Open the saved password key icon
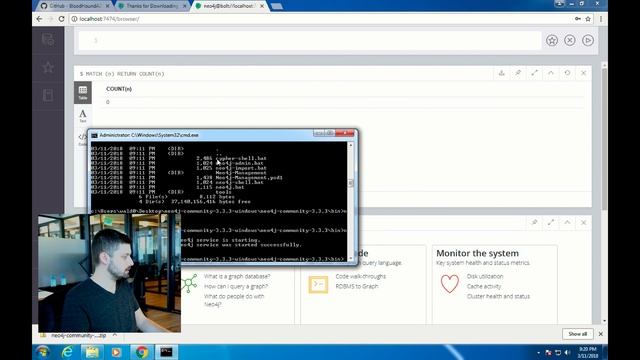Image resolution: width=640 pixels, height=360 pixels. coord(578,19)
